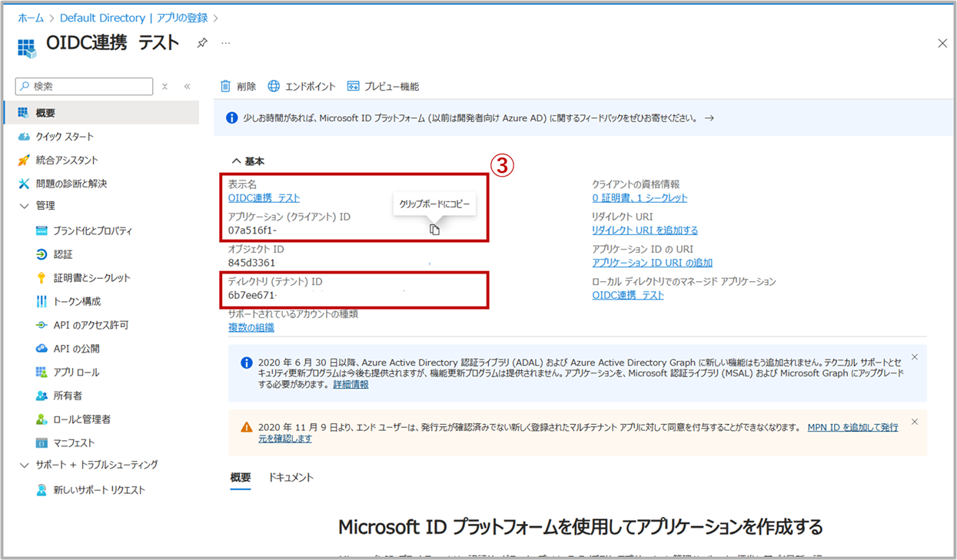Open the 0 証明書, 1 シークレット link

pyautogui.click(x=640, y=198)
